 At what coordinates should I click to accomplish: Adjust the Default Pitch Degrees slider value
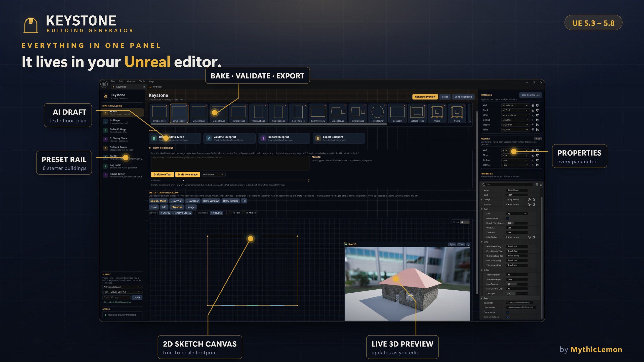coord(517,223)
